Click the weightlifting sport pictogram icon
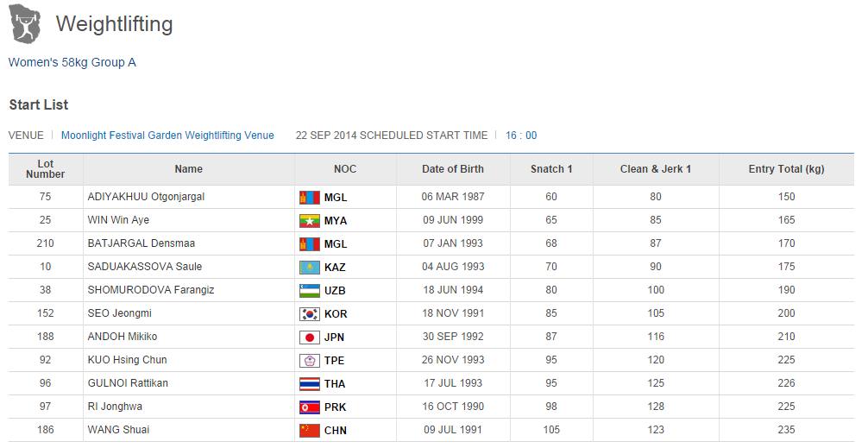 pyautogui.click(x=25, y=24)
